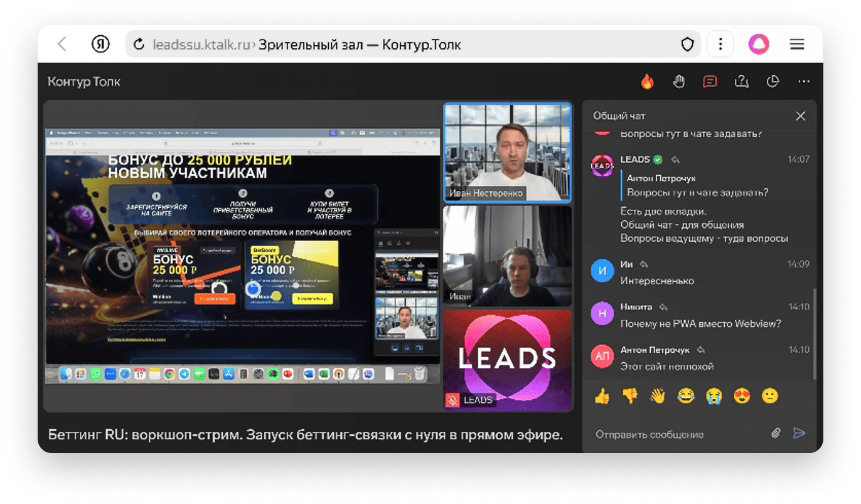Click Никита's purple avatar
Viewport: 861px width, 504px height.
pos(602,314)
